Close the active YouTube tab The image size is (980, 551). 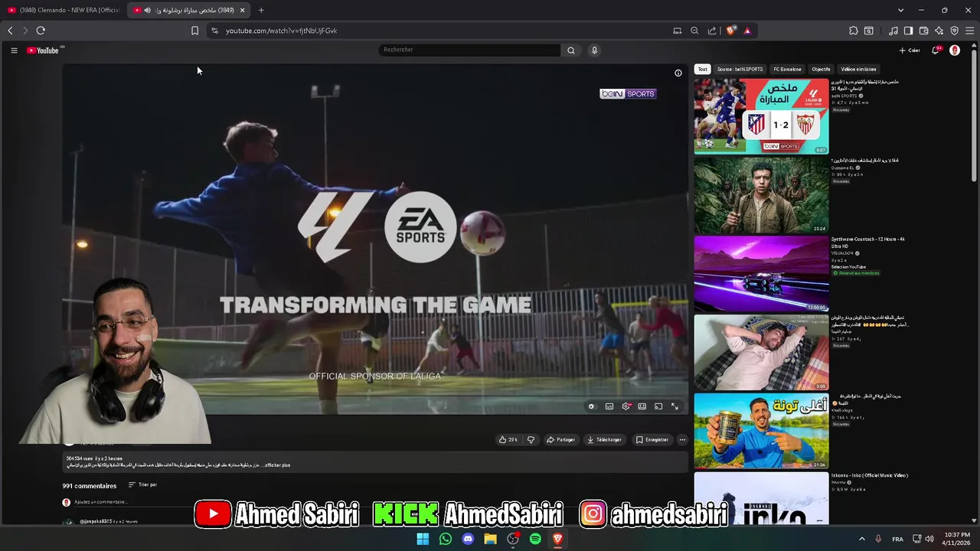242,10
